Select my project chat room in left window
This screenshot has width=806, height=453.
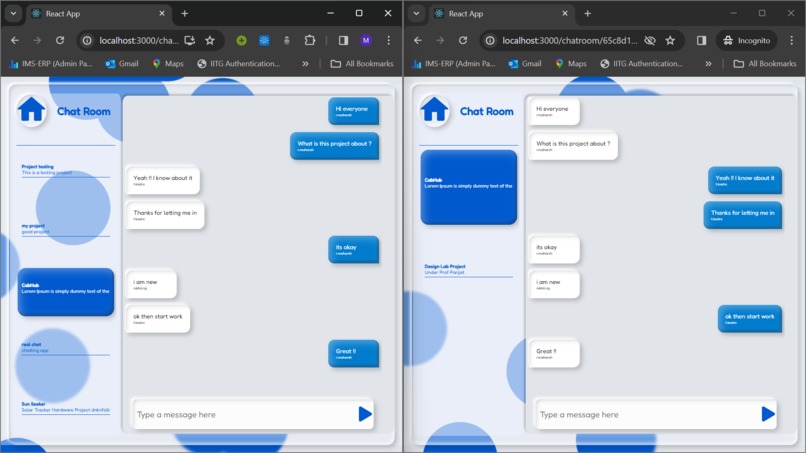[65, 229]
